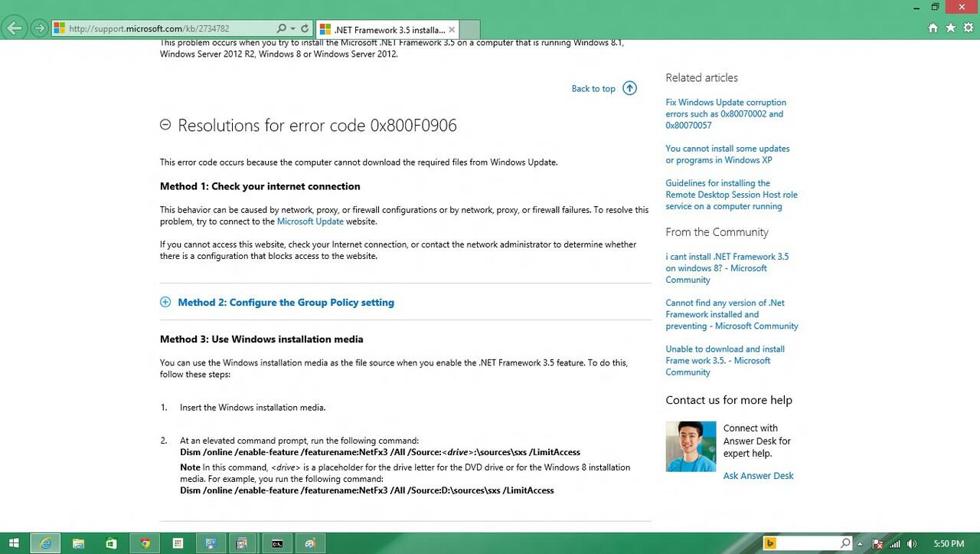Image resolution: width=980 pixels, height=554 pixels.
Task: Click the 5:50 PM clock
Action: point(949,543)
